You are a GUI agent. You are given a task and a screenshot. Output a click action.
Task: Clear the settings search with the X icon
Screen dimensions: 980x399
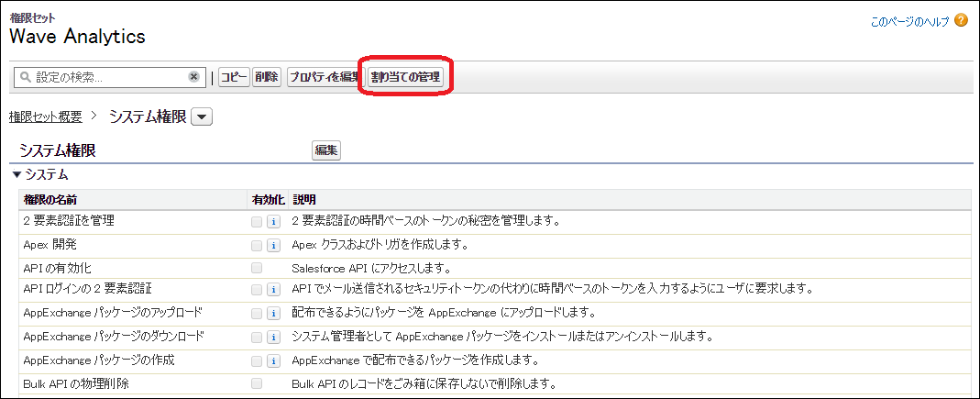point(193,77)
